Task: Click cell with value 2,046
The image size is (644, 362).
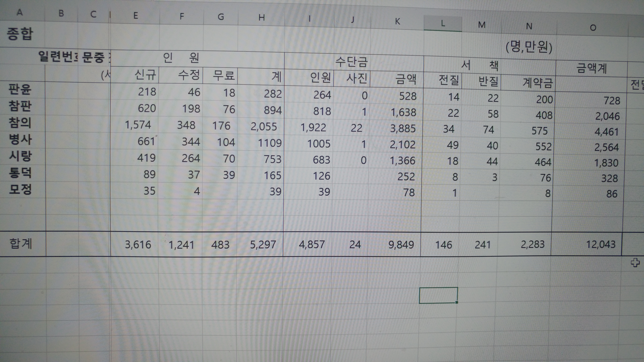Action: [607, 116]
